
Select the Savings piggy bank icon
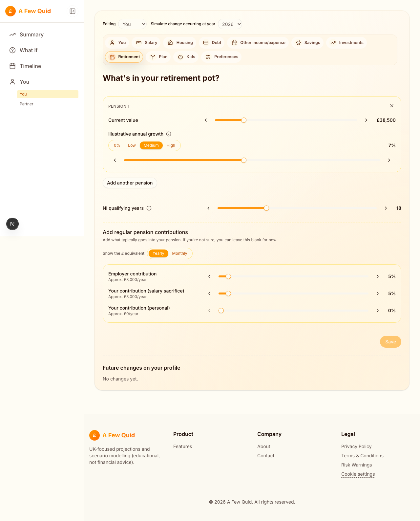pos(298,42)
